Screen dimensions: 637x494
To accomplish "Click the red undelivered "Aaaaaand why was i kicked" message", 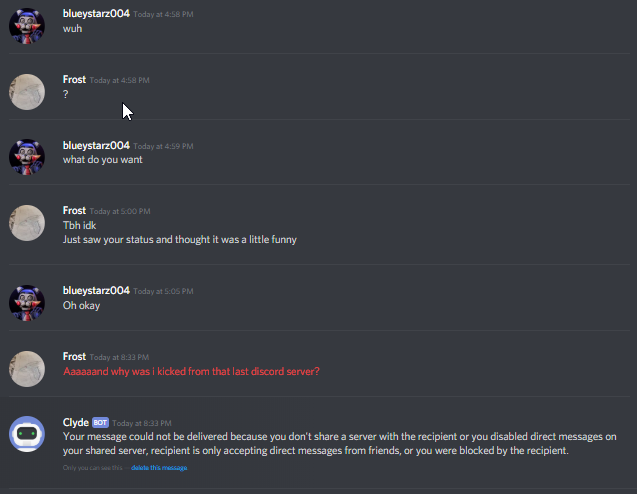I will (x=191, y=371).
